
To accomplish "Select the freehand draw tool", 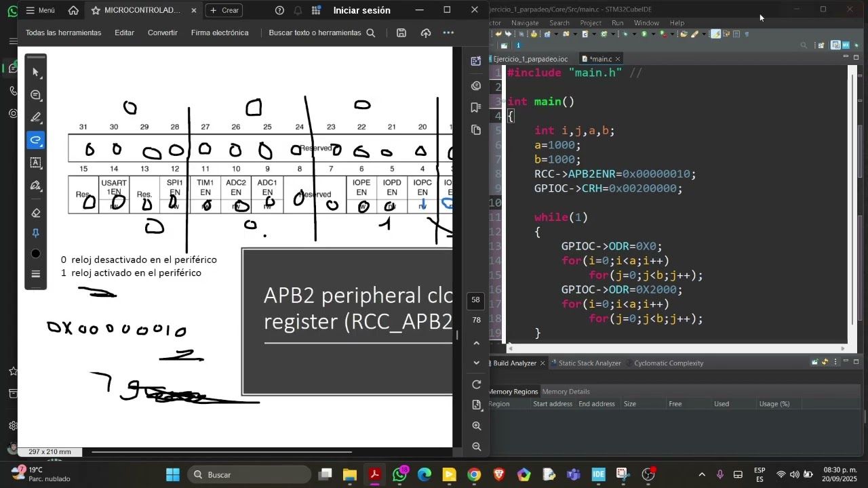I will pyautogui.click(x=36, y=140).
